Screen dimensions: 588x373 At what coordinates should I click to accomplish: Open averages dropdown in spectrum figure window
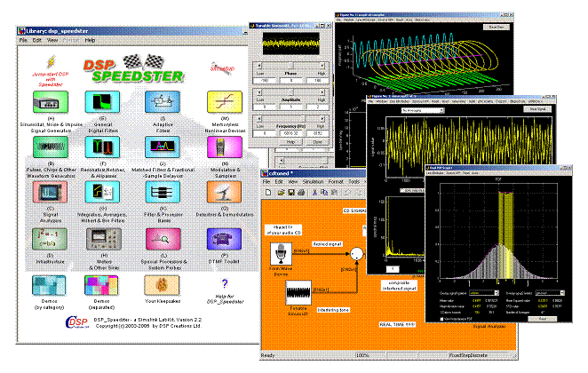[423, 110]
